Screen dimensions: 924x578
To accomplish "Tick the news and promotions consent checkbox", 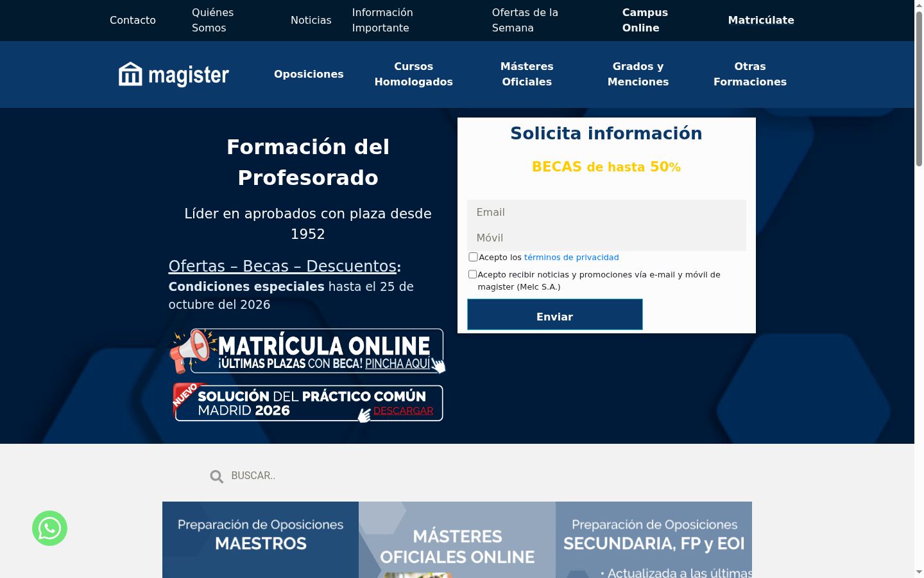I will pos(473,274).
